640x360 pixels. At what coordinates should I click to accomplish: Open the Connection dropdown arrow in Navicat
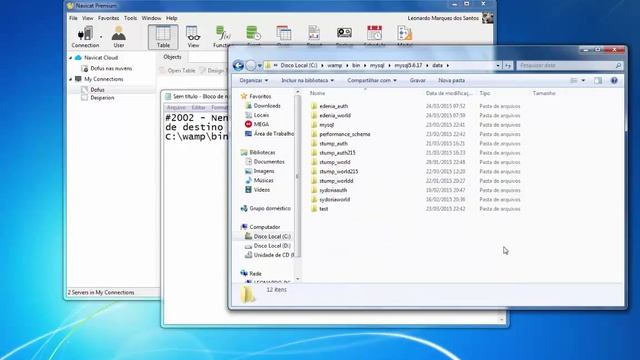(x=101, y=37)
